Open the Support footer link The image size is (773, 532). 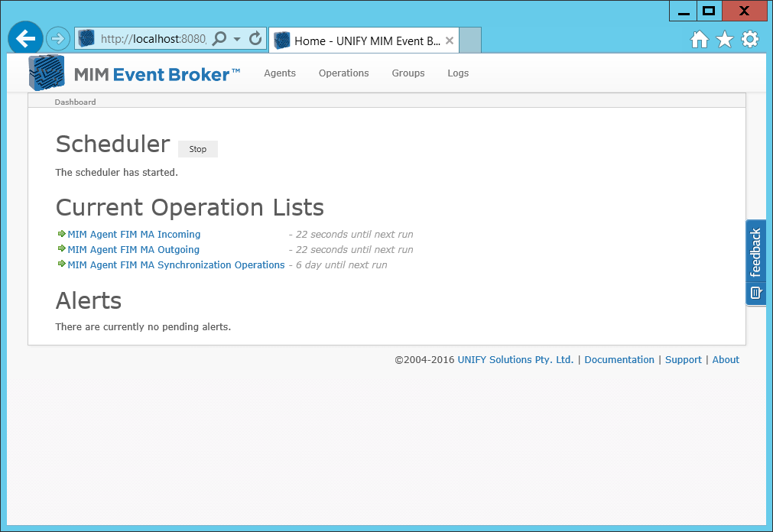[684, 359]
